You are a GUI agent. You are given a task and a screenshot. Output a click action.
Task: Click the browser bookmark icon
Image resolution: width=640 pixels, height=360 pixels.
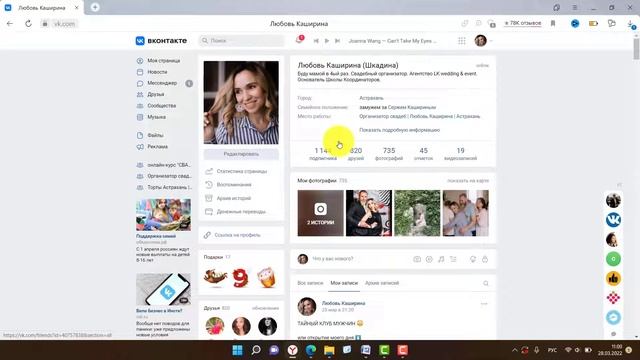[x=553, y=23]
